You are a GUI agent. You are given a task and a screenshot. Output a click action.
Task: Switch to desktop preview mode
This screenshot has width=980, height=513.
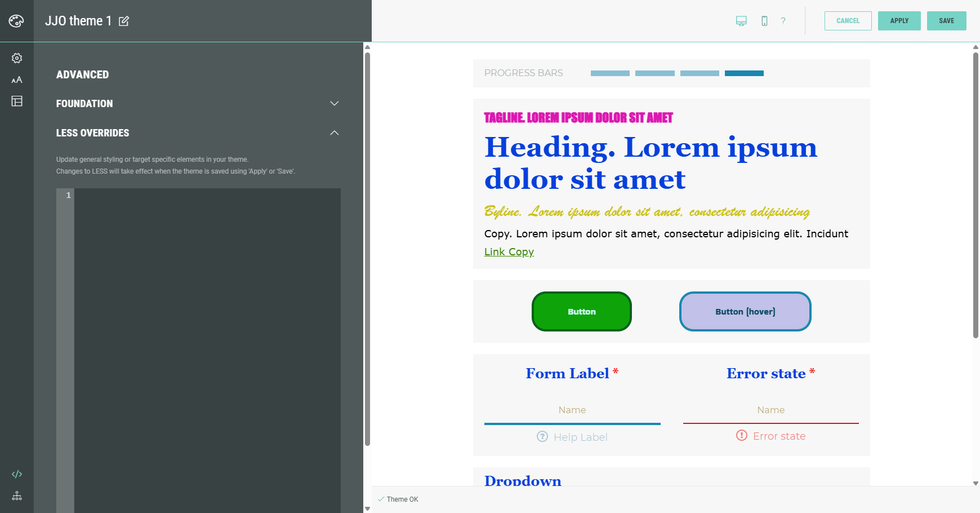[741, 21]
